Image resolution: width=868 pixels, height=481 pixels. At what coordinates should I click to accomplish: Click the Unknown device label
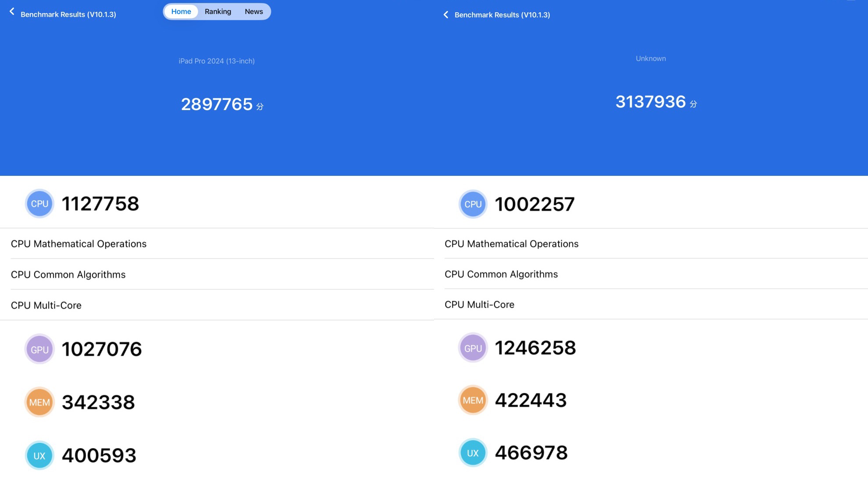tap(651, 58)
